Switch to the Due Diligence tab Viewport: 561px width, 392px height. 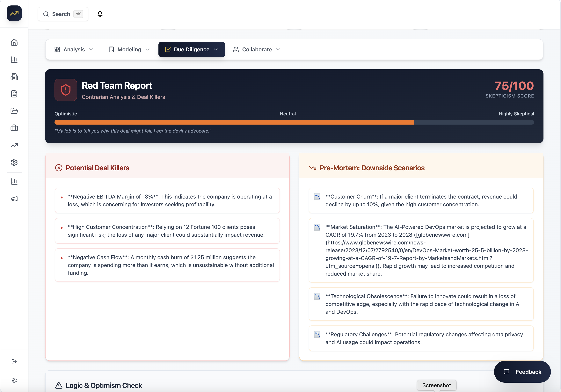(192, 49)
